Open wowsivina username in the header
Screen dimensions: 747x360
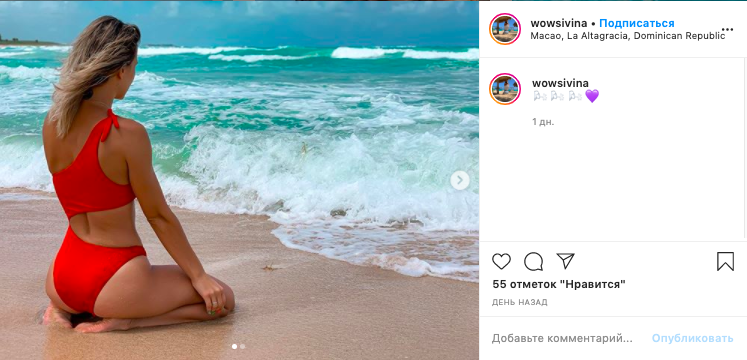coord(559,23)
